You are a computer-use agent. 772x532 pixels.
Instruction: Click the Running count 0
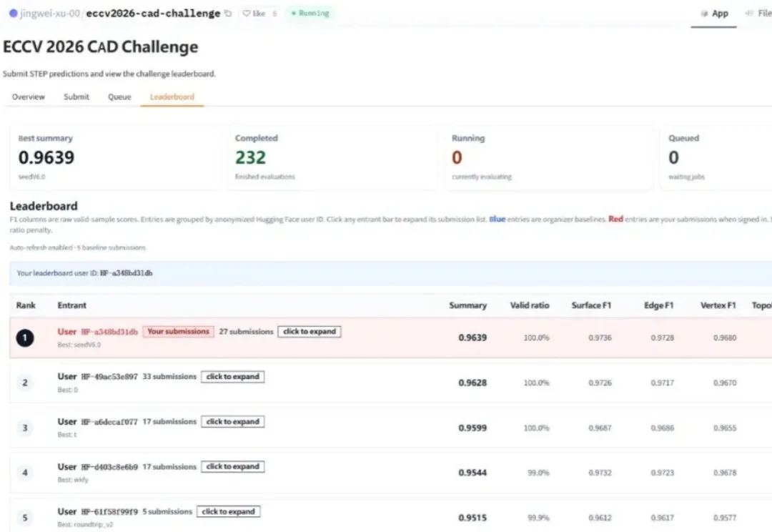[457, 157]
